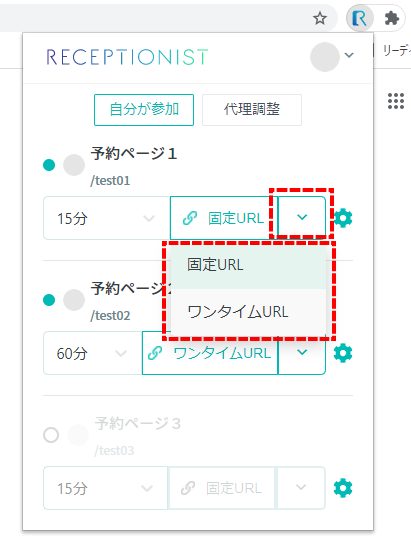The width and height of the screenshot is (411, 559).
Task: Expand the URL type arrow next to ワンタイムURL button
Action: point(302,353)
